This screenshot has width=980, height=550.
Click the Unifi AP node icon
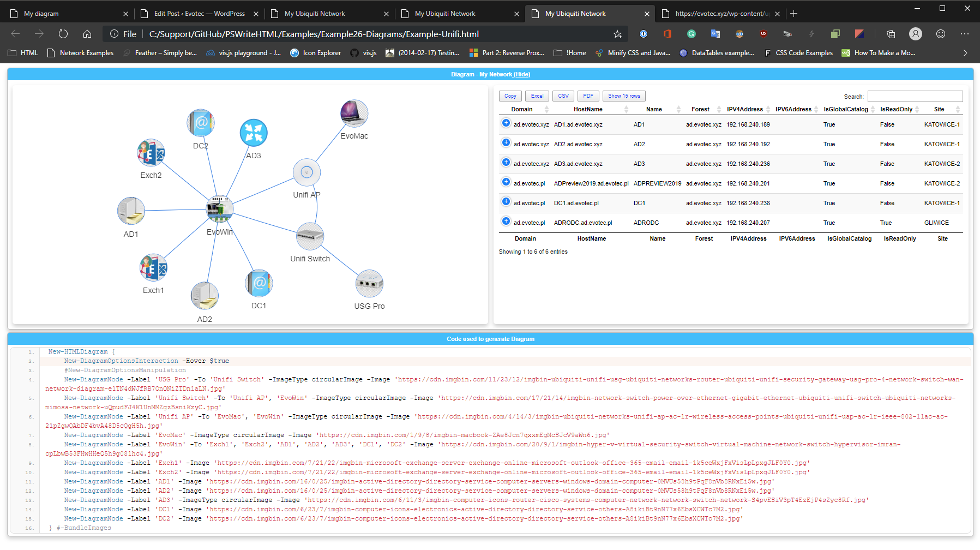point(306,172)
